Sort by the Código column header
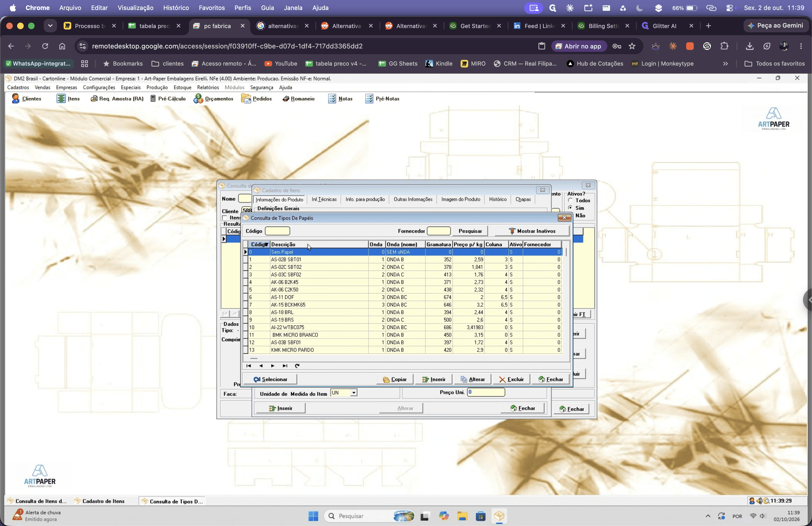The image size is (812, 526). click(259, 244)
